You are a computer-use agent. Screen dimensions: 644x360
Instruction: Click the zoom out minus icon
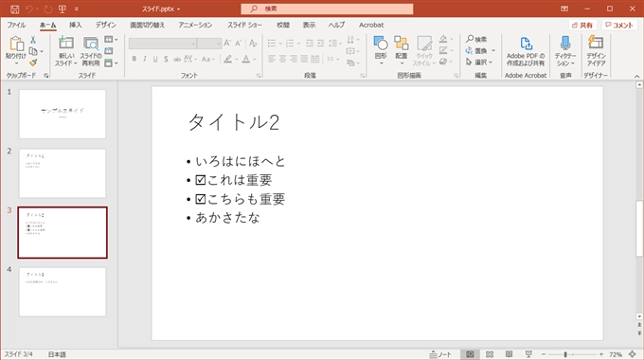pos(544,354)
